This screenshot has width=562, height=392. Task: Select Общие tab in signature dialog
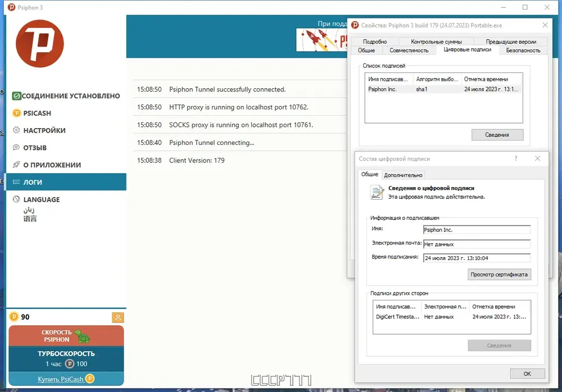tap(370, 174)
